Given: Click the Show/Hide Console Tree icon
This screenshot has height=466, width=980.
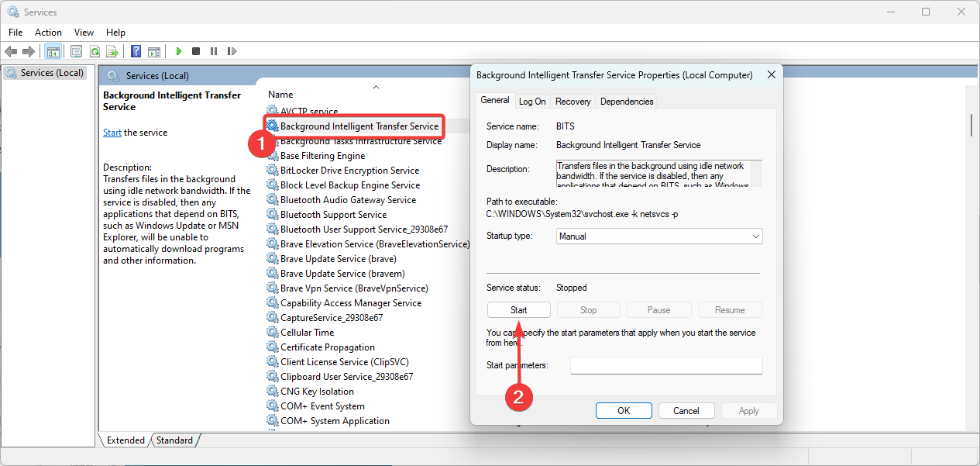Looking at the screenshot, I should click(53, 51).
